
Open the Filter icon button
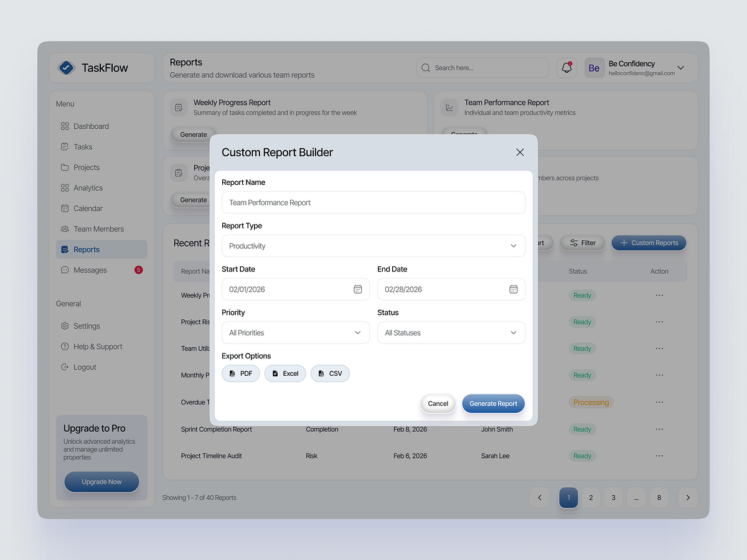click(575, 243)
